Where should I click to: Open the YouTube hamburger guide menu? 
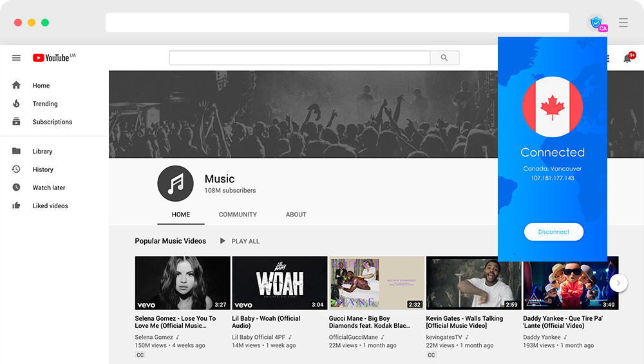[16, 58]
